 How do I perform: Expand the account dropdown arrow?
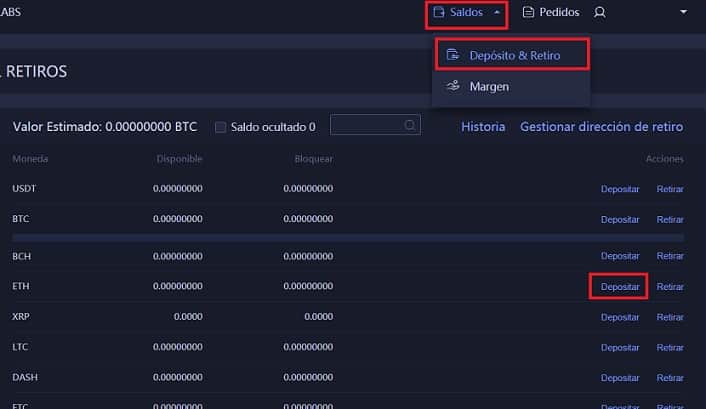point(683,12)
